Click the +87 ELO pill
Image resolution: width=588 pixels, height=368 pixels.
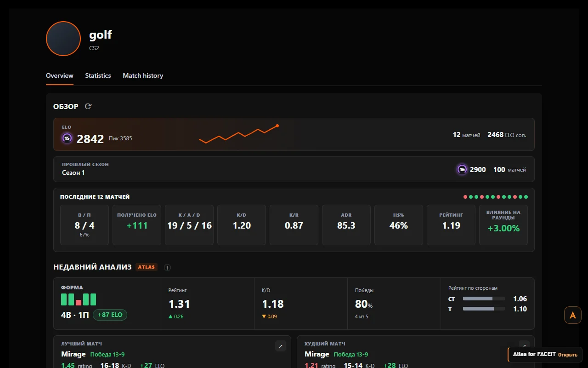tap(110, 315)
